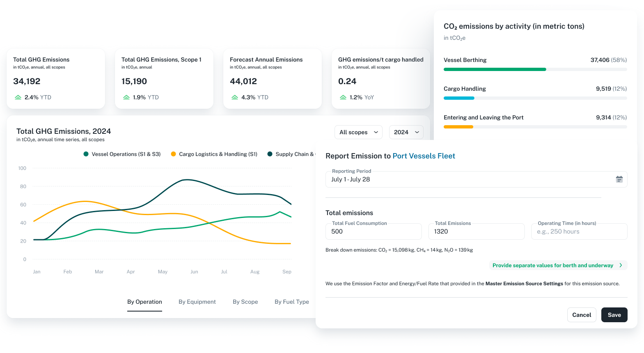Click the trend arrow beside 4.3% YTD
The image size is (644, 353).
coord(235,97)
